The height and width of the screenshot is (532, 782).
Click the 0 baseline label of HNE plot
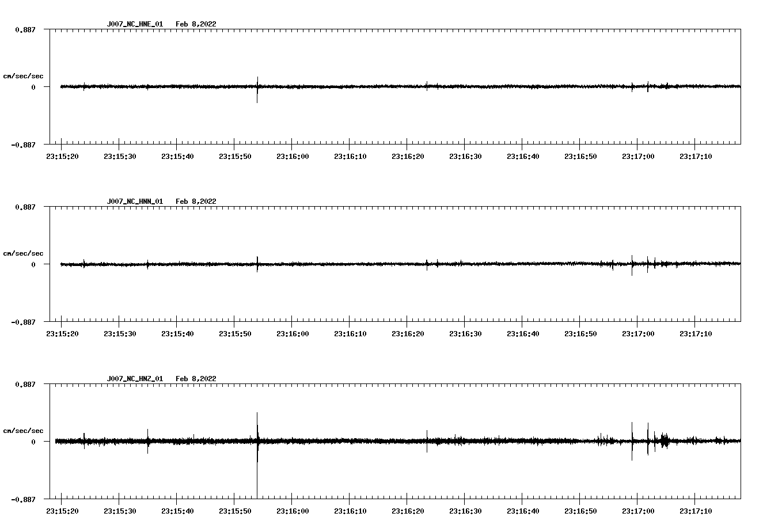33,88
